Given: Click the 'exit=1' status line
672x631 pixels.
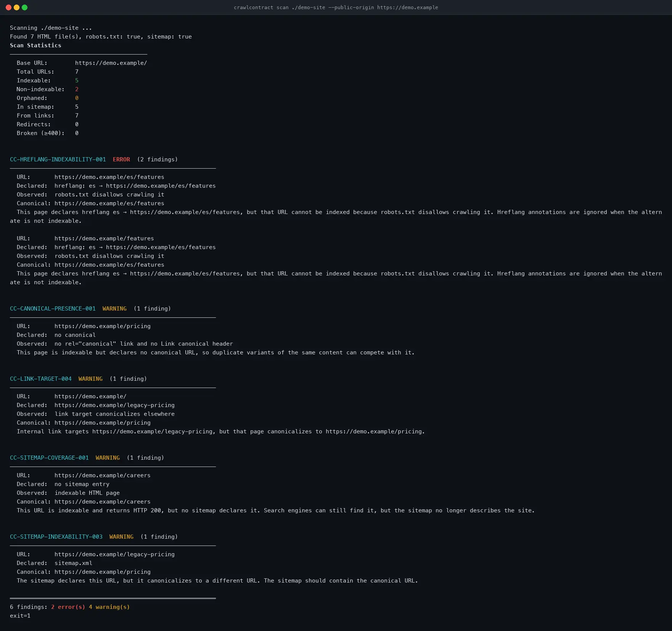Looking at the screenshot, I should [x=20, y=616].
